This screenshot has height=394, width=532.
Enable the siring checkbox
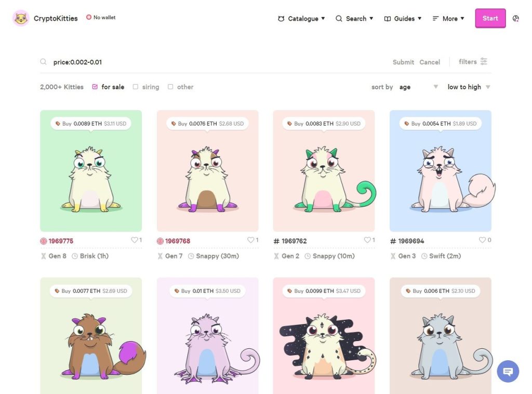coord(136,87)
